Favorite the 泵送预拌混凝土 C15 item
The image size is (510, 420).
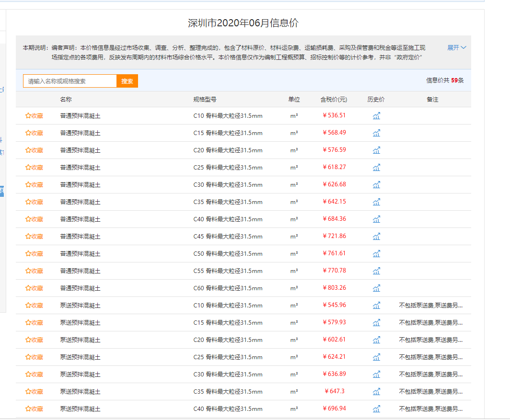pos(34,322)
